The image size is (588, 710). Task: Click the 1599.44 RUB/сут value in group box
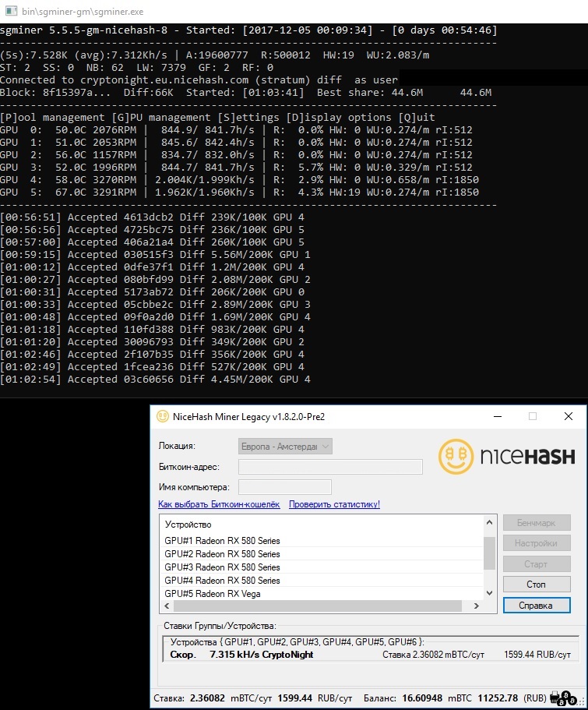click(537, 655)
